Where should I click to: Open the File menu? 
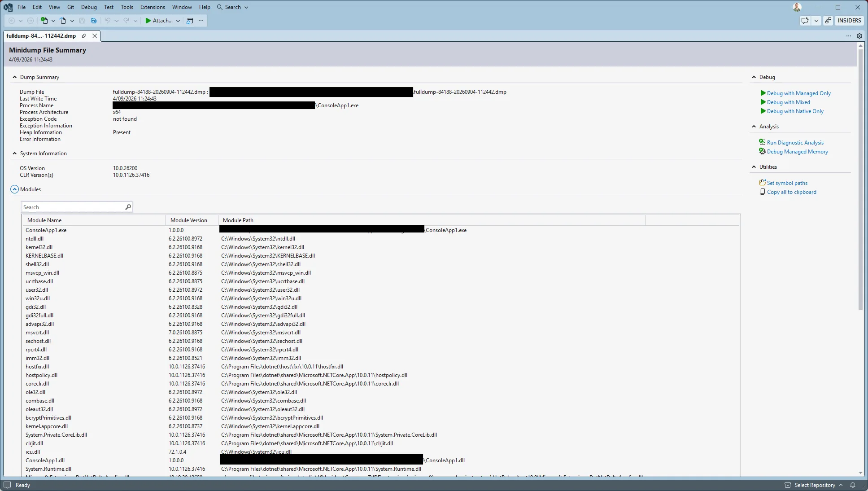point(22,7)
